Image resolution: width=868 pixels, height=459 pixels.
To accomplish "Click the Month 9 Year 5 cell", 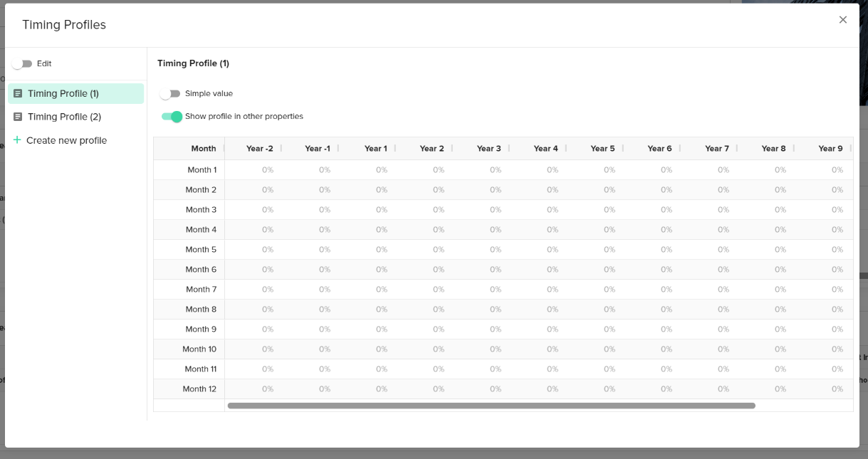I will click(609, 329).
